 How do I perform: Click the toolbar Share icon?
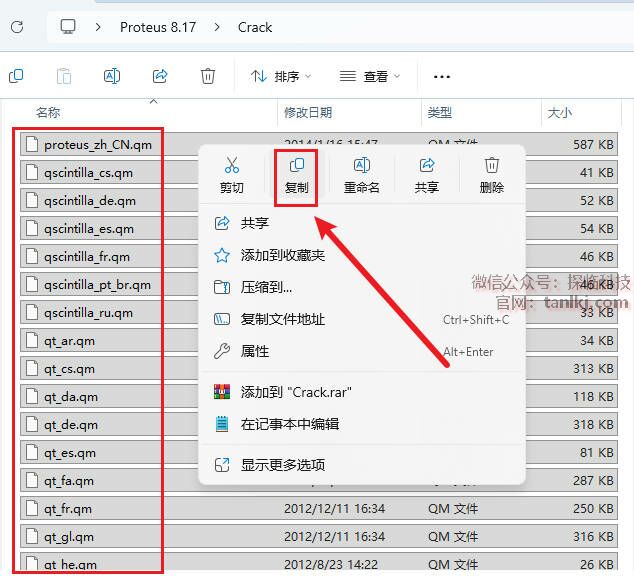(160, 76)
